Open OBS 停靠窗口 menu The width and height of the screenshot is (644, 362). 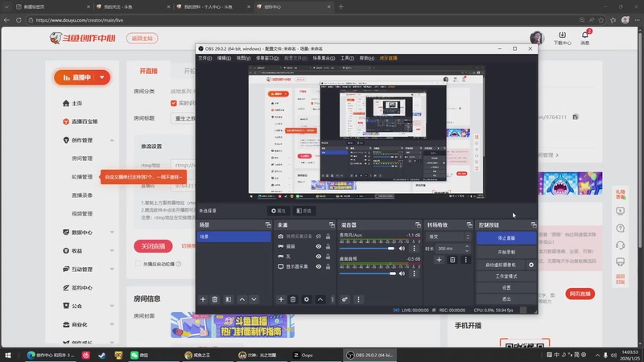[x=267, y=58]
